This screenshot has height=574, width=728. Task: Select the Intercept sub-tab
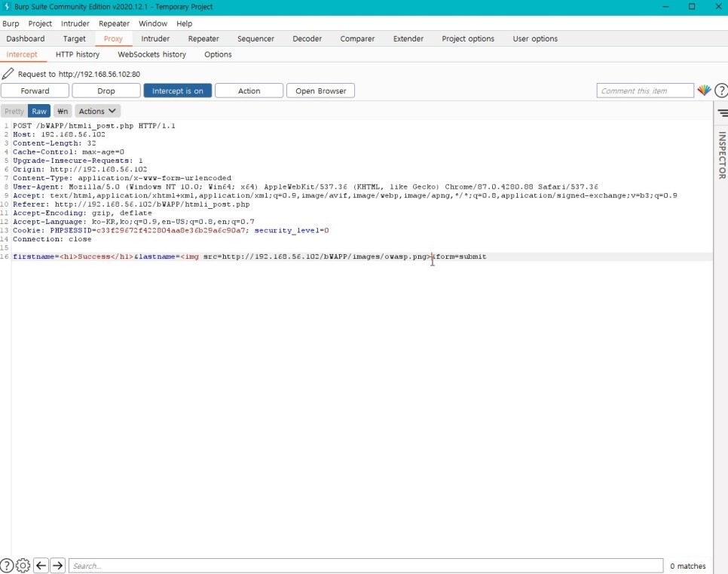click(x=22, y=54)
